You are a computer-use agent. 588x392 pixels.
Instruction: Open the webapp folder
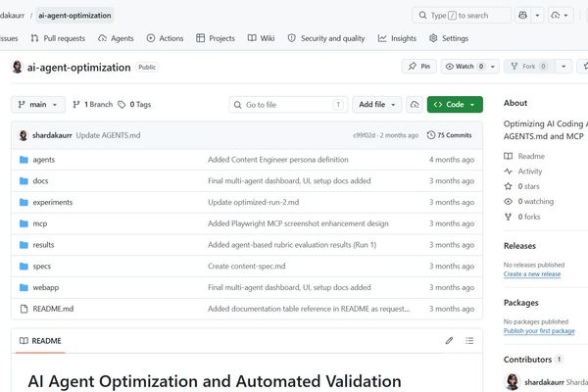(46, 288)
